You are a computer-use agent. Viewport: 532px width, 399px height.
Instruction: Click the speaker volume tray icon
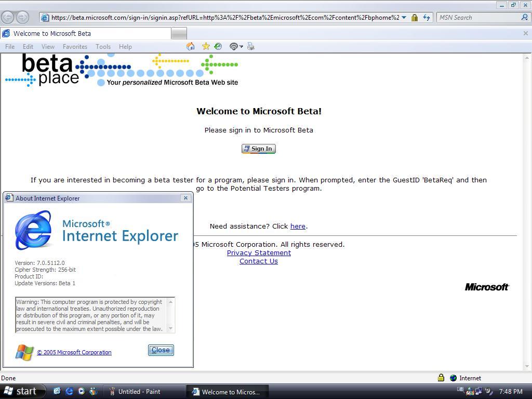[x=488, y=392]
